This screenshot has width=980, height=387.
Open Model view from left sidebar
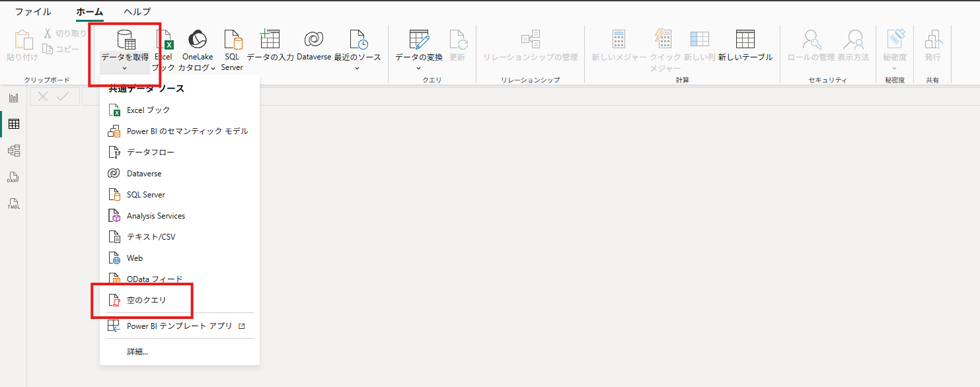[13, 151]
